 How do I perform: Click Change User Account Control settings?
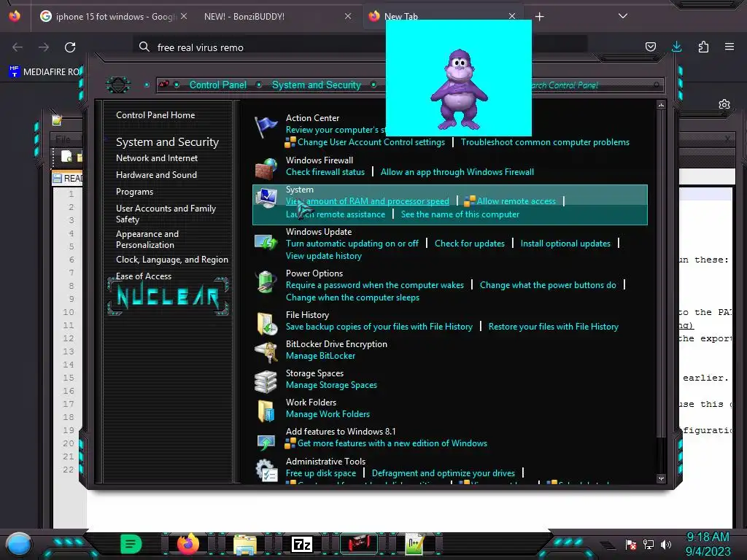tap(371, 142)
